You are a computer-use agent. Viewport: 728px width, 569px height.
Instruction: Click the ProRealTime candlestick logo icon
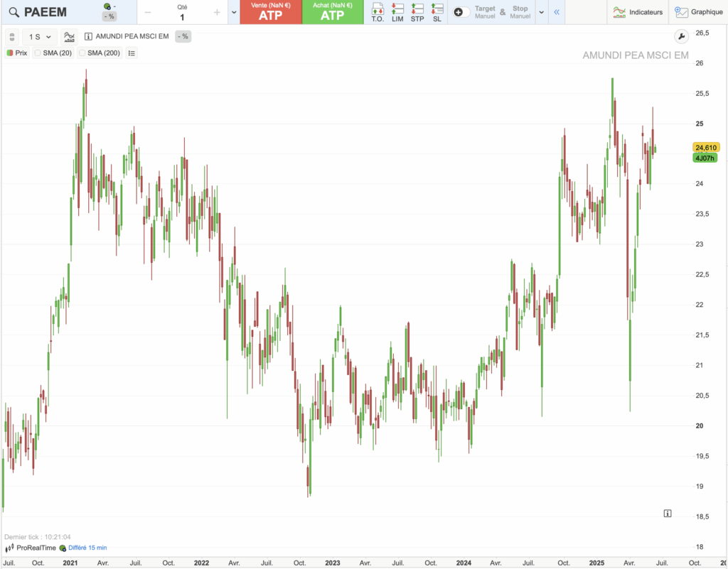9,548
